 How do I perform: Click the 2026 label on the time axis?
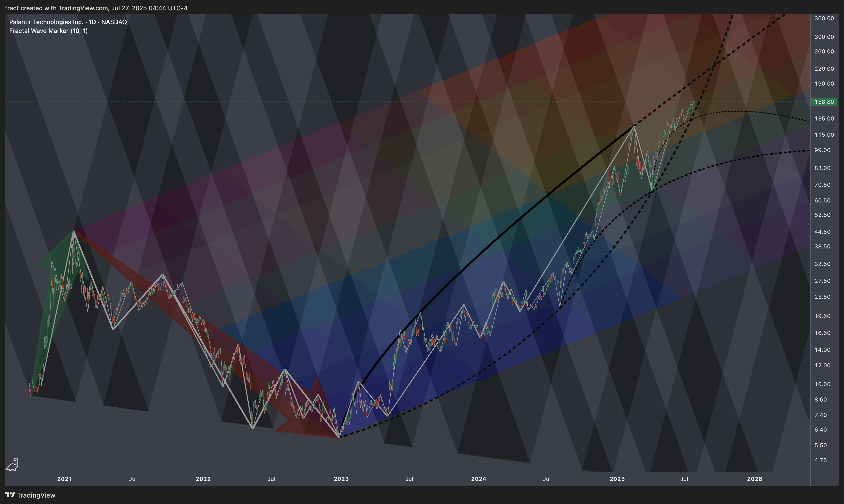pos(755,479)
